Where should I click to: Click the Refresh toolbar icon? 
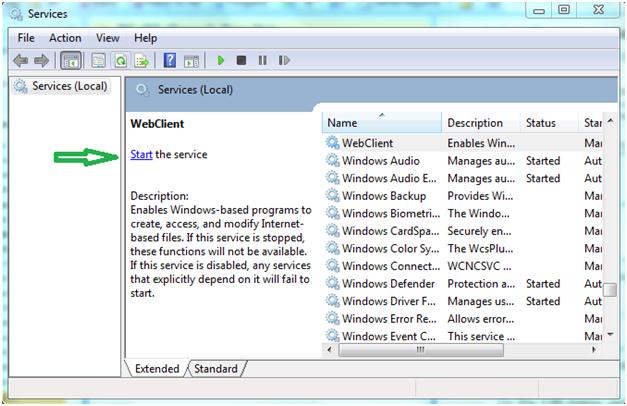121,61
